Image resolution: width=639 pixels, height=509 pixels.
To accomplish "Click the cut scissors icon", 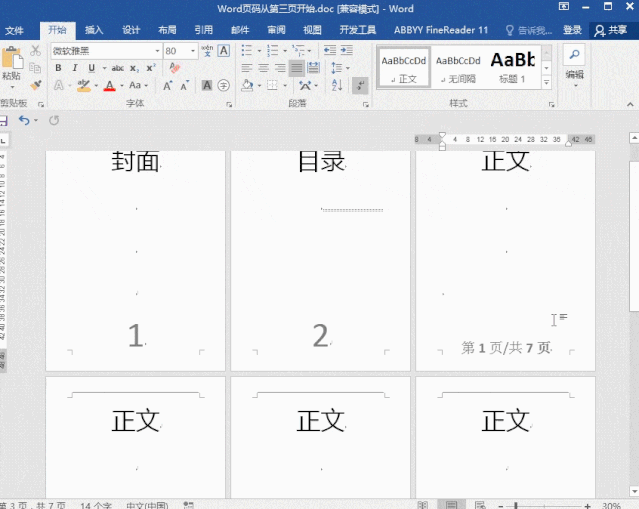I will (36, 50).
